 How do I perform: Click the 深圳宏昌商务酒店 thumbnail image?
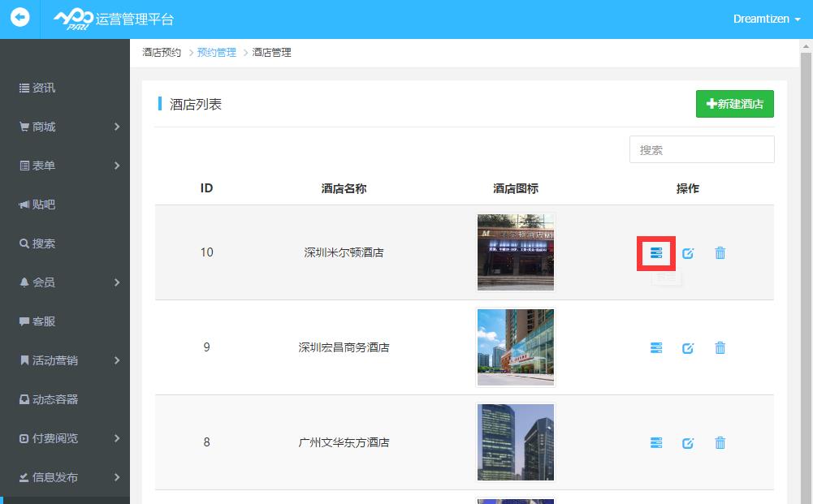[x=516, y=347]
